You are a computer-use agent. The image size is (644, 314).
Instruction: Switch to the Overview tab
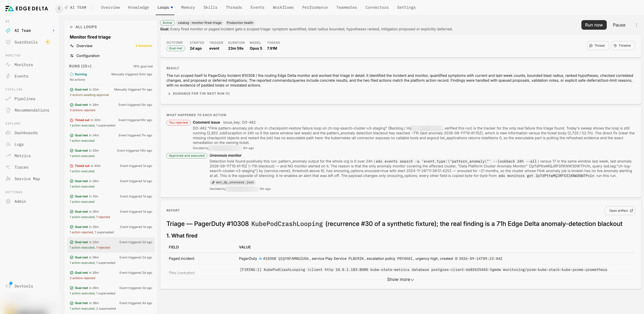pyautogui.click(x=110, y=8)
